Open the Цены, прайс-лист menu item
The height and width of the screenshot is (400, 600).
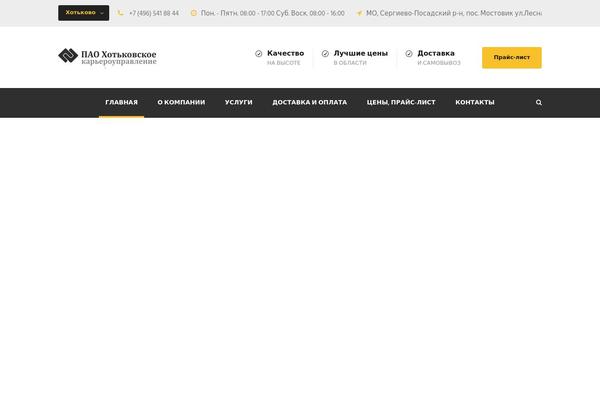pos(401,103)
